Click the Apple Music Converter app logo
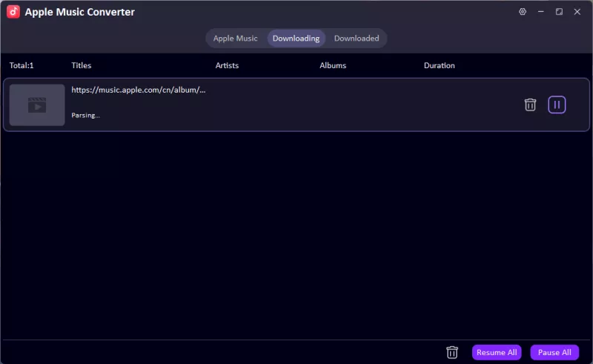This screenshot has width=593, height=364. pyautogui.click(x=13, y=12)
